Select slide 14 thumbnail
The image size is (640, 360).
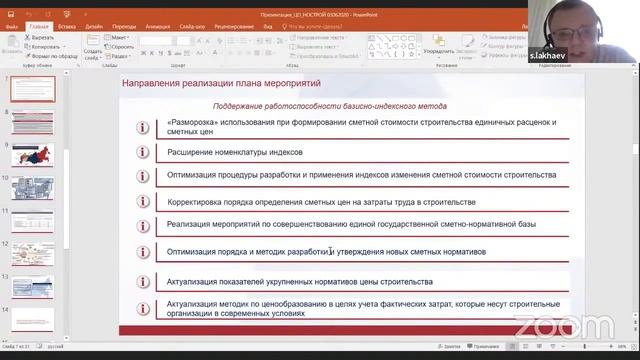point(33,320)
